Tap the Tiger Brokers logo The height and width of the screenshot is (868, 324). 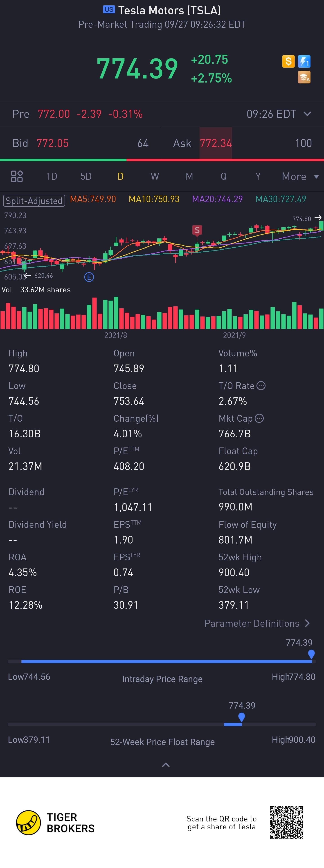(55, 823)
